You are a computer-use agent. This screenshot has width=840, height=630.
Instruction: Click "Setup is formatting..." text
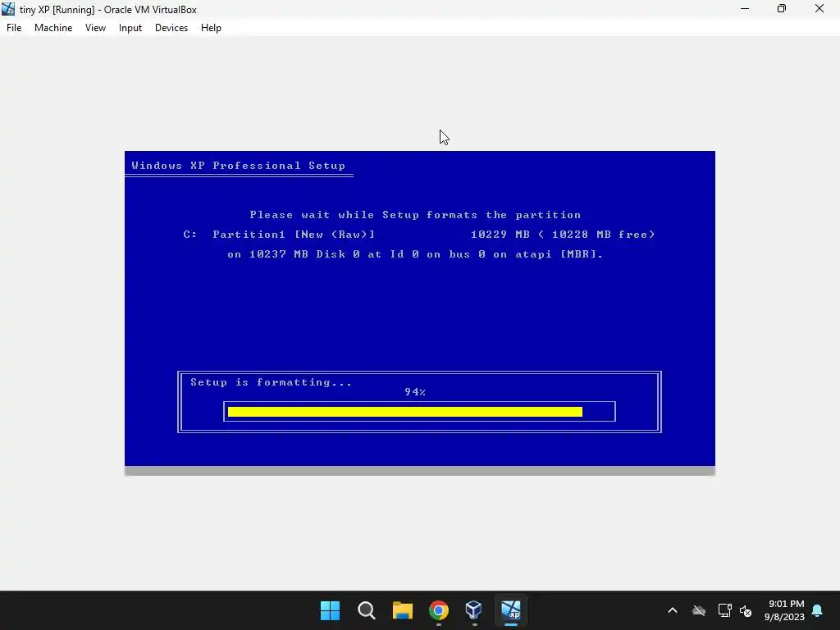[271, 382]
